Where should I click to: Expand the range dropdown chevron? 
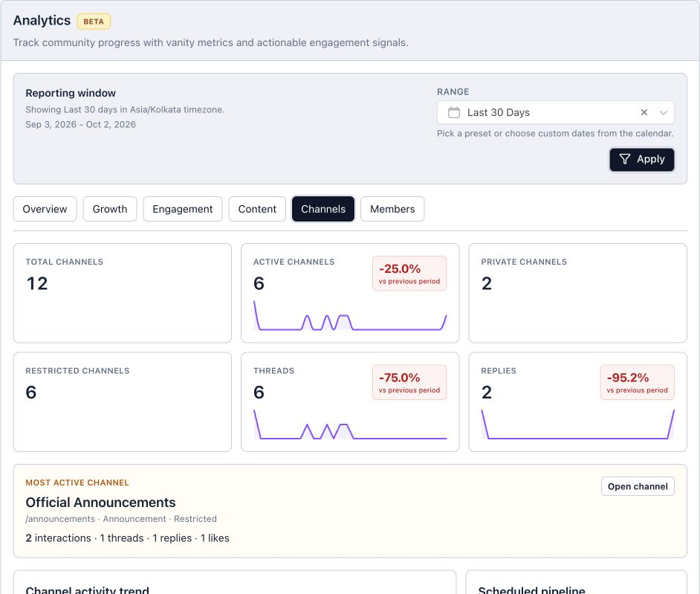pyautogui.click(x=664, y=112)
